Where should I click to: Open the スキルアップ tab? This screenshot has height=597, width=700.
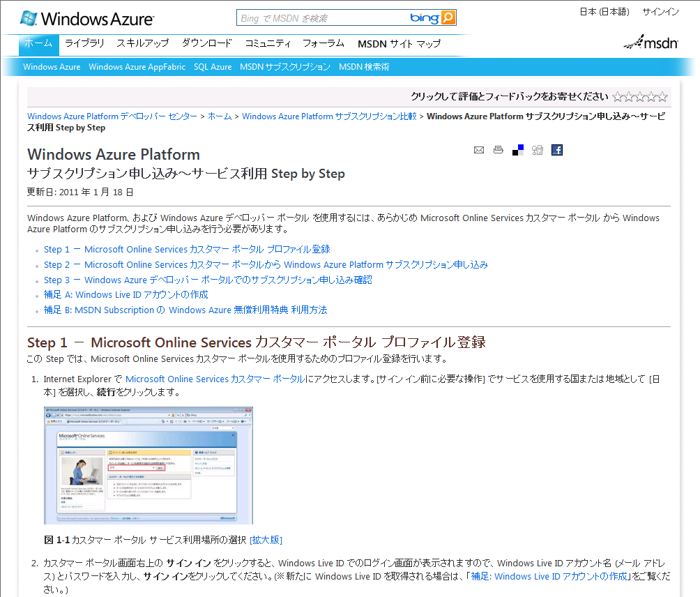tap(143, 43)
